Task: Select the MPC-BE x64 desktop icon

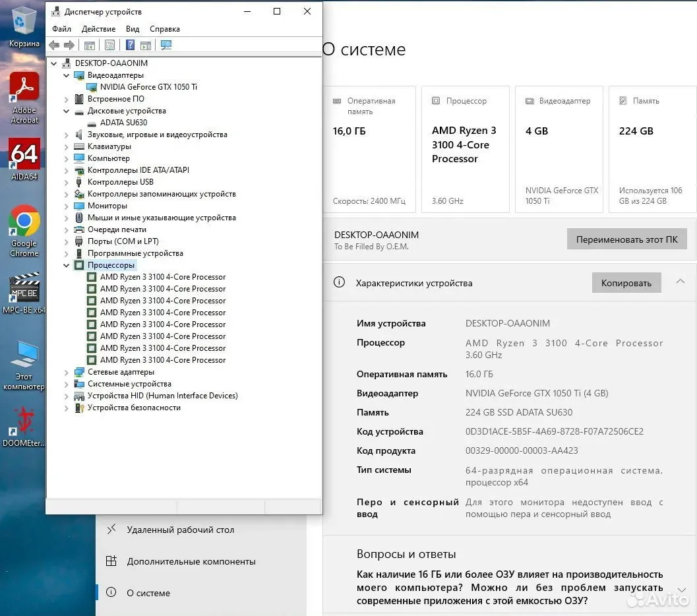Action: click(x=24, y=293)
